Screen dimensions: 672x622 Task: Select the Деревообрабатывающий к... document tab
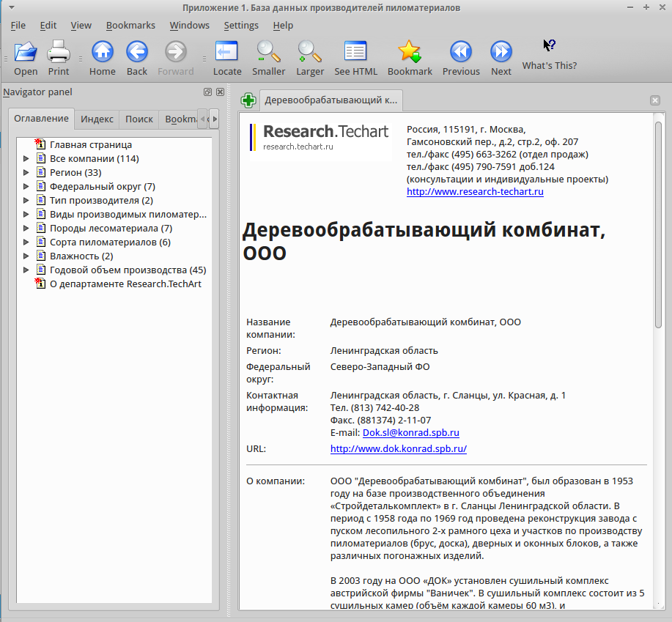pyautogui.click(x=331, y=100)
